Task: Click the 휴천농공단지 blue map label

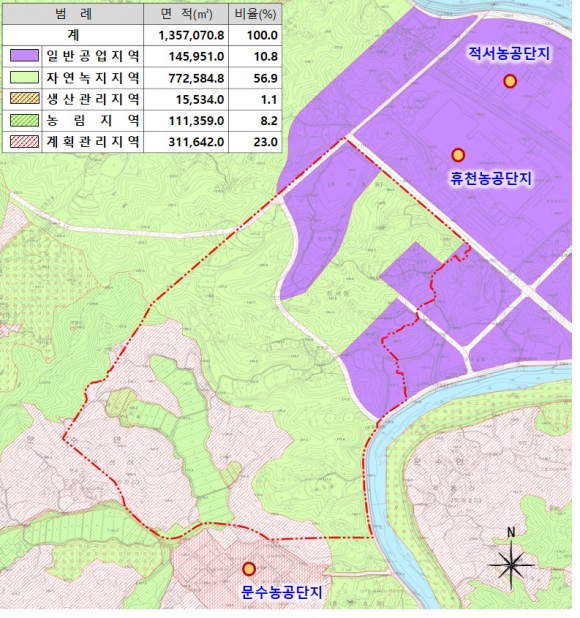Action: point(491,179)
